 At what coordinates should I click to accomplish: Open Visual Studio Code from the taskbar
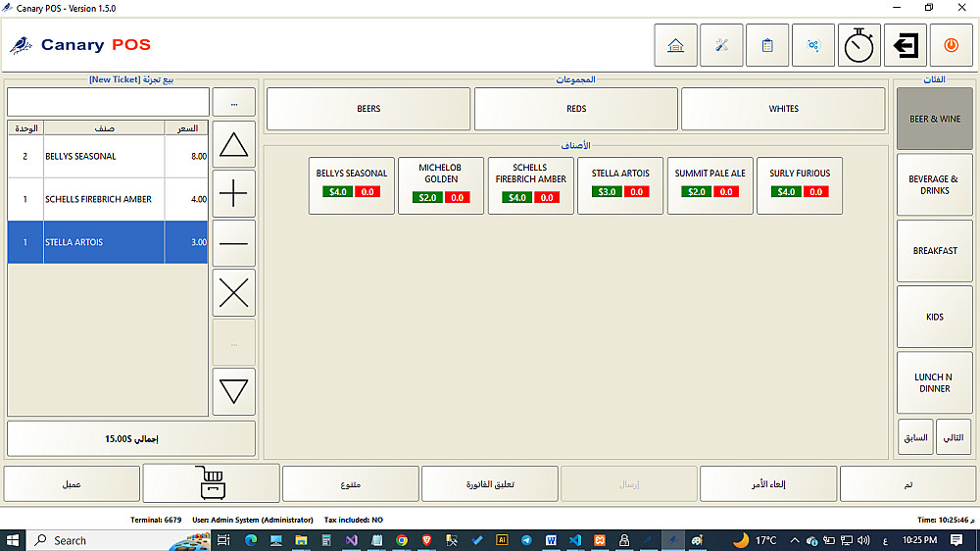point(575,540)
